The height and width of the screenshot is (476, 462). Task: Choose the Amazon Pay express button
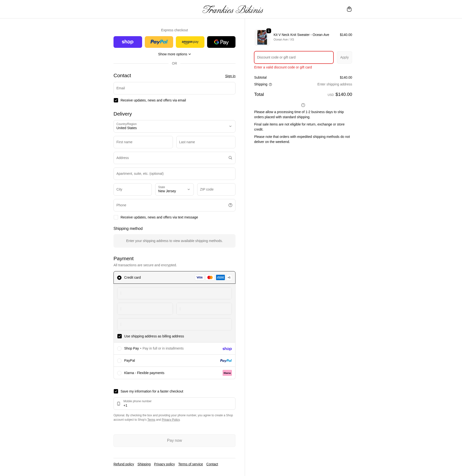(190, 42)
